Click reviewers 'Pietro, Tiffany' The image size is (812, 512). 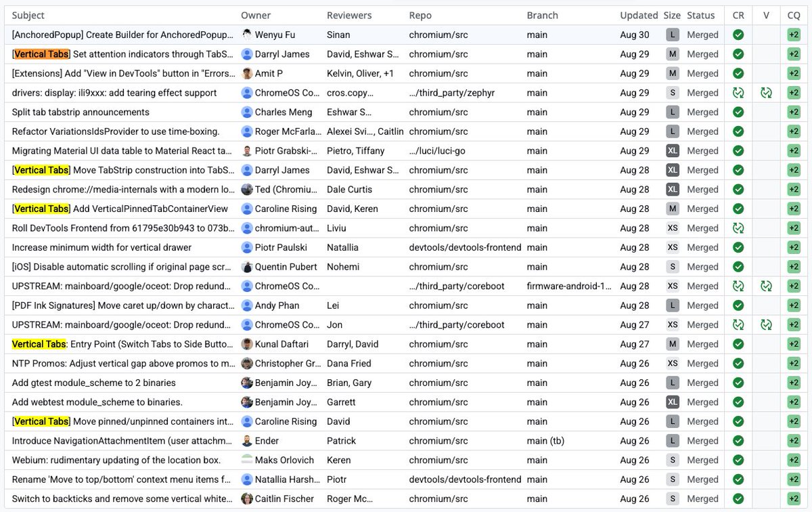pyautogui.click(x=355, y=150)
